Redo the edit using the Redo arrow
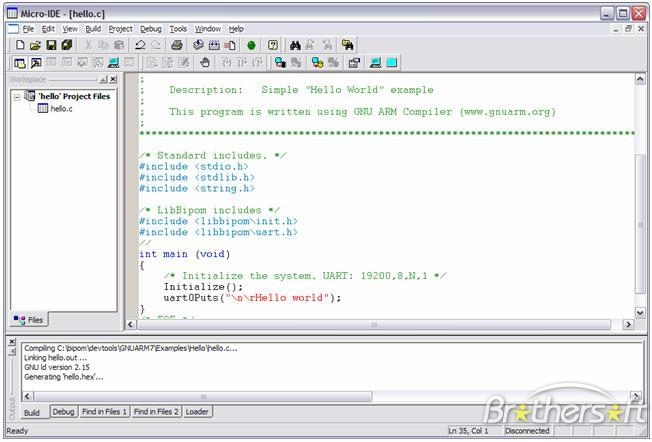The image size is (652, 442). (x=156, y=45)
